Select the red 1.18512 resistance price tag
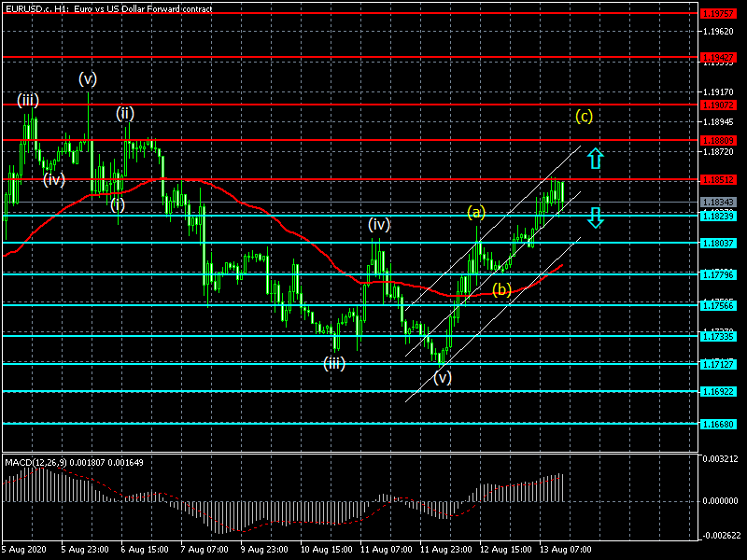The width and height of the screenshot is (747, 560). coord(717,179)
